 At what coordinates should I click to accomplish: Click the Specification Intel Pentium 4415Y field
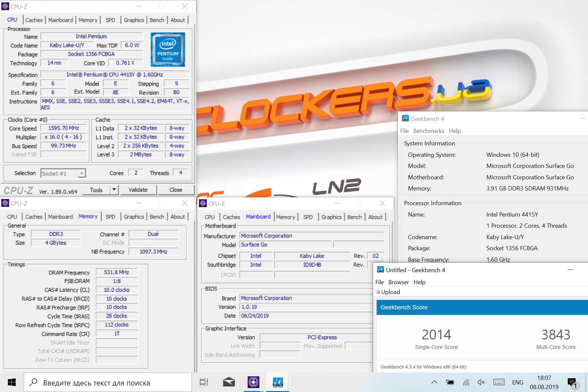click(x=115, y=74)
